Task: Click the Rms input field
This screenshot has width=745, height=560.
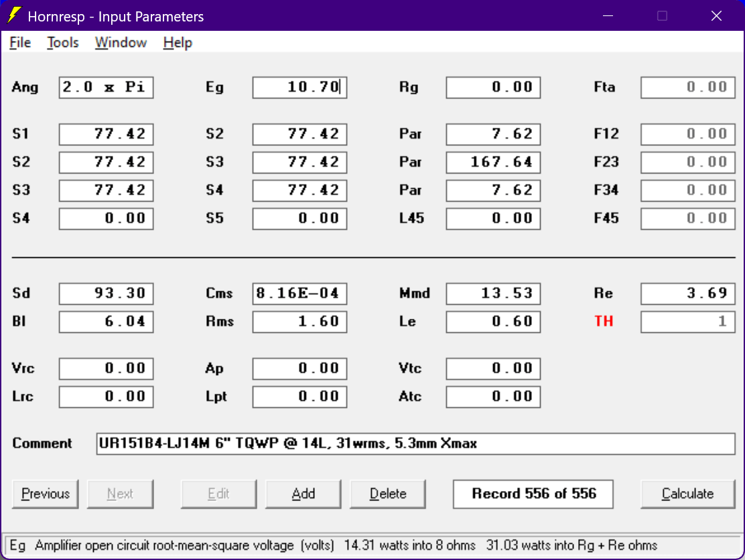Action: click(x=299, y=322)
